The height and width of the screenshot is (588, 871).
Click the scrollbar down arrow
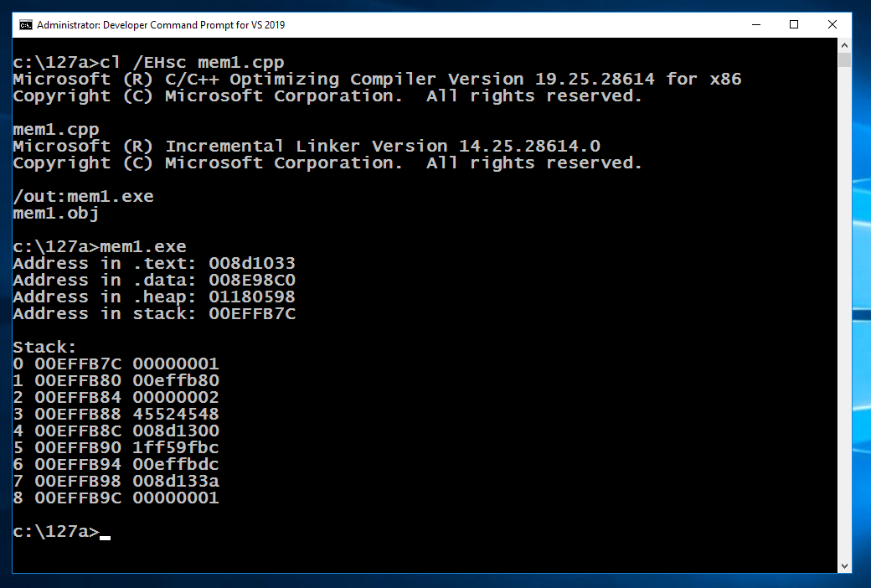tap(845, 566)
